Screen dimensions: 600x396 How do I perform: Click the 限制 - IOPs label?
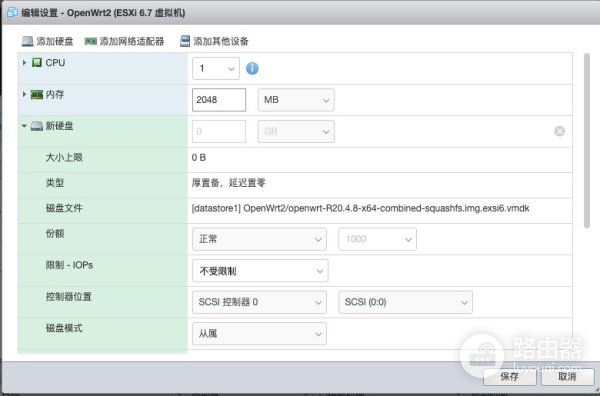[x=69, y=265]
